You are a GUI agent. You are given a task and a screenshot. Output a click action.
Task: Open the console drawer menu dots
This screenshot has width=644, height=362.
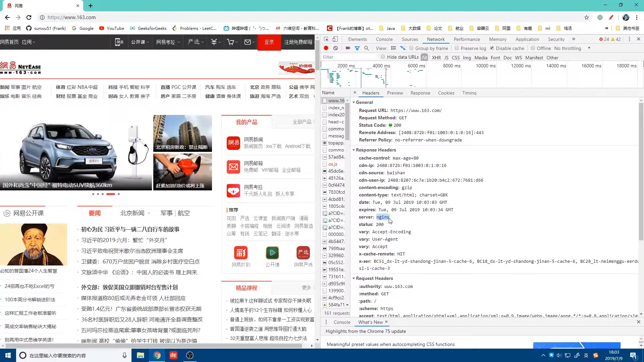coord(326,322)
